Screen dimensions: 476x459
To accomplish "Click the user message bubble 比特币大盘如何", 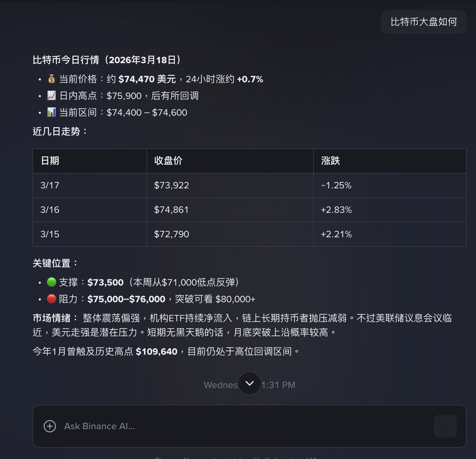I will pos(423,22).
